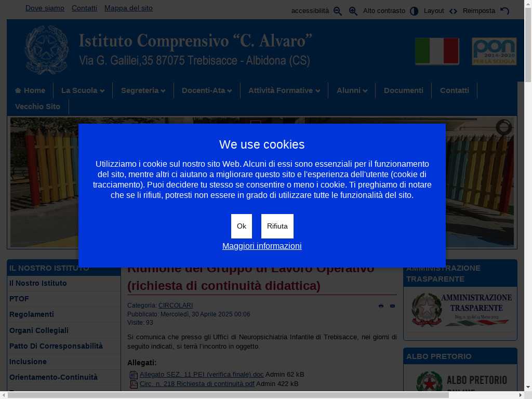Switch layout with the Layout arrows icon
The image size is (532, 399).
[x=453, y=11]
